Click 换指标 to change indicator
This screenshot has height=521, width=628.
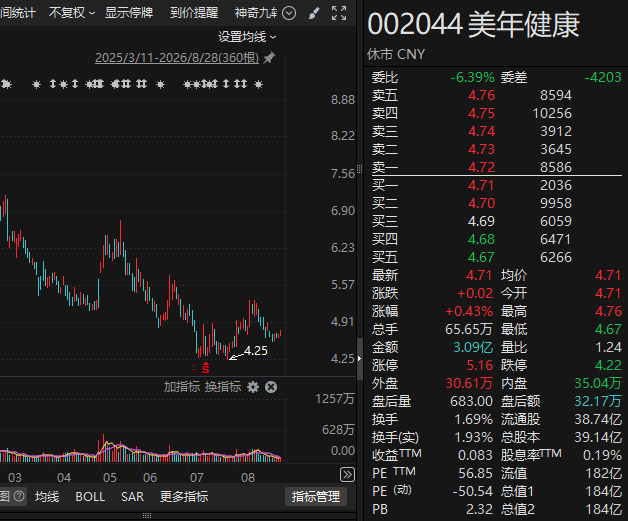(x=223, y=387)
